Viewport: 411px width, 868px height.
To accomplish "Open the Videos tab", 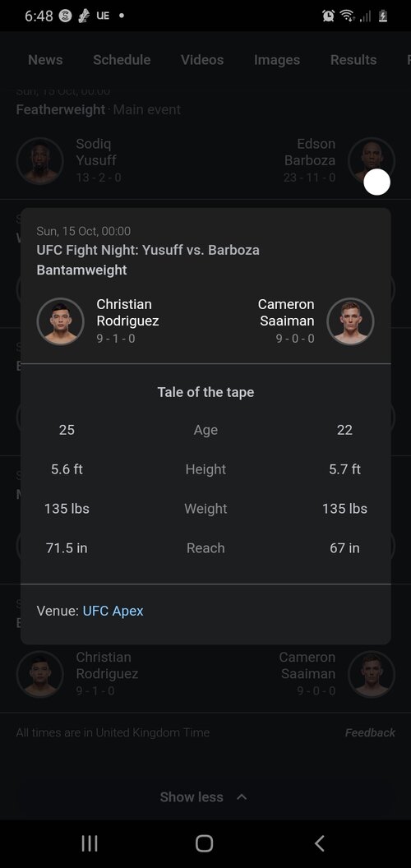I will coord(202,60).
